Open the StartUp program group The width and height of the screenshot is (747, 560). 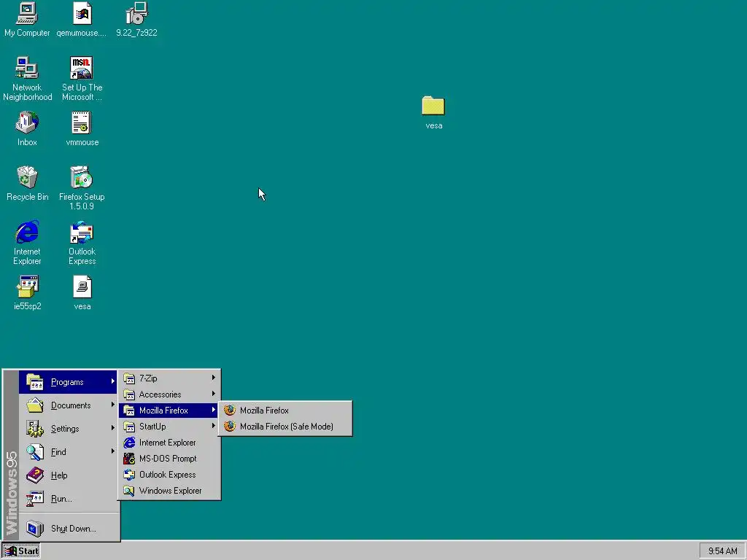[169, 426]
